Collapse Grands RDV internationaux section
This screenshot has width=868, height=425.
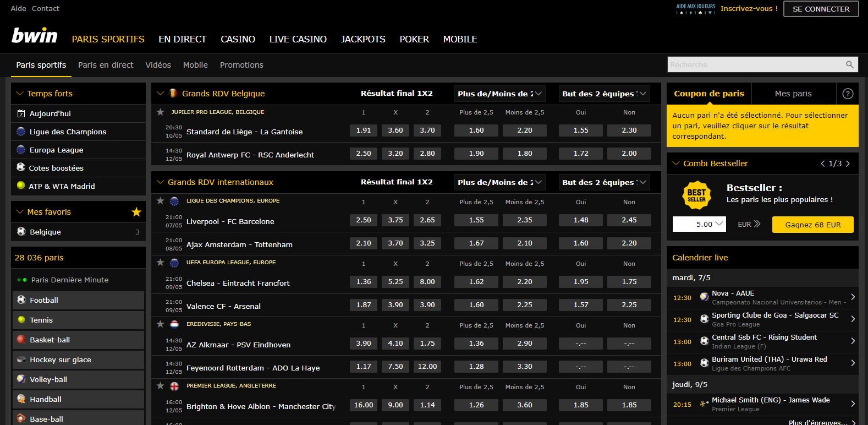click(x=161, y=182)
